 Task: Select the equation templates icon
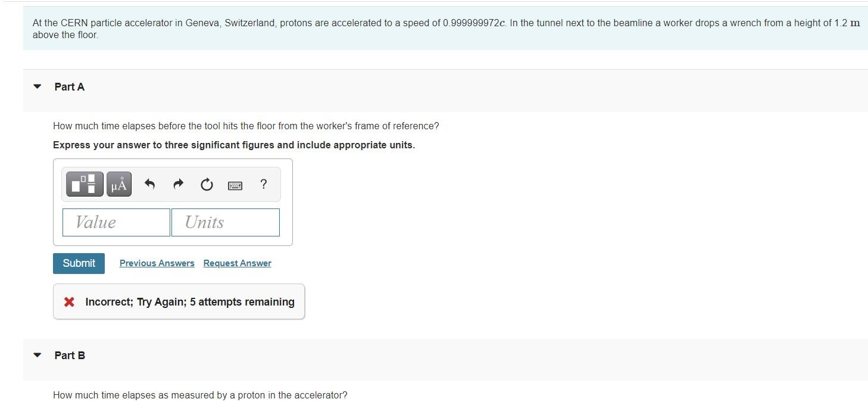(x=84, y=184)
